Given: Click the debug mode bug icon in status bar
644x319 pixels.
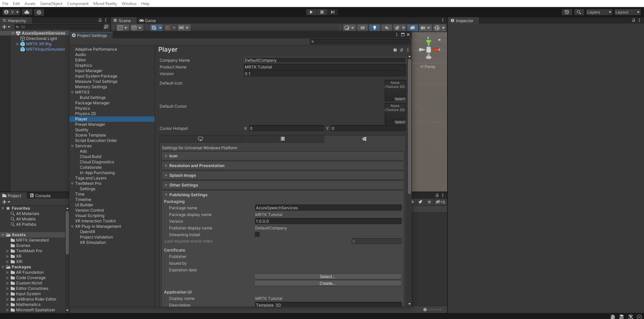Looking at the screenshot, I should [613, 316].
